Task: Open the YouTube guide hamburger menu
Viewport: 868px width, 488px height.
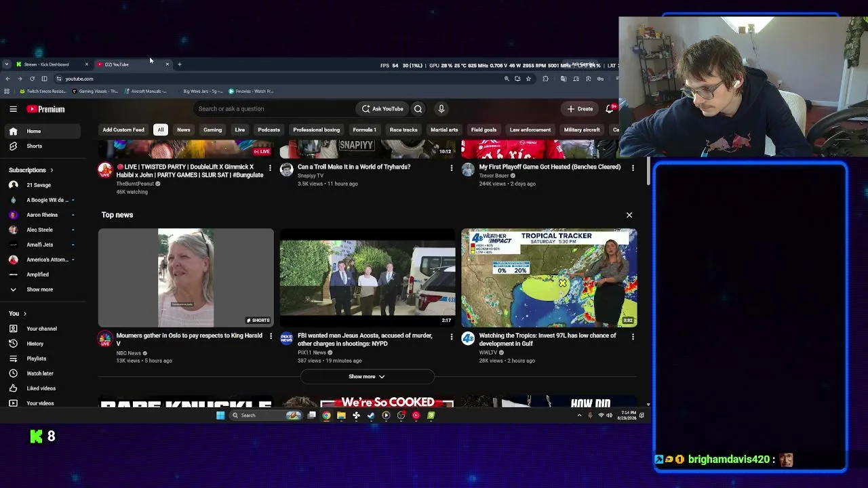Action: tap(13, 108)
